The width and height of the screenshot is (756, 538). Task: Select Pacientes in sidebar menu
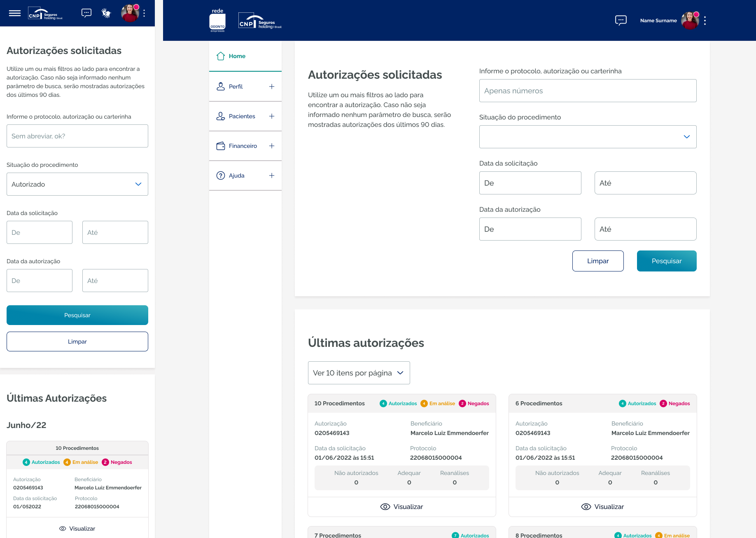pyautogui.click(x=242, y=116)
